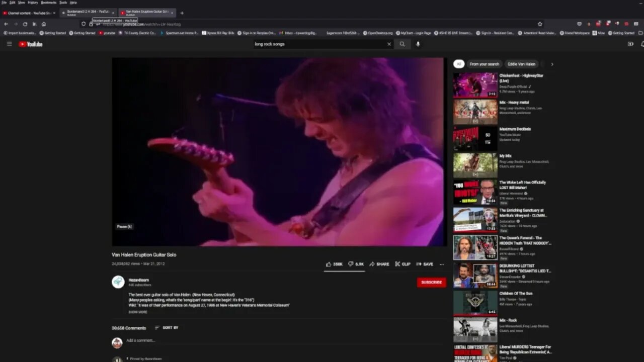The image size is (644, 362).
Task: Open the Edit menu
Action: tap(12, 3)
